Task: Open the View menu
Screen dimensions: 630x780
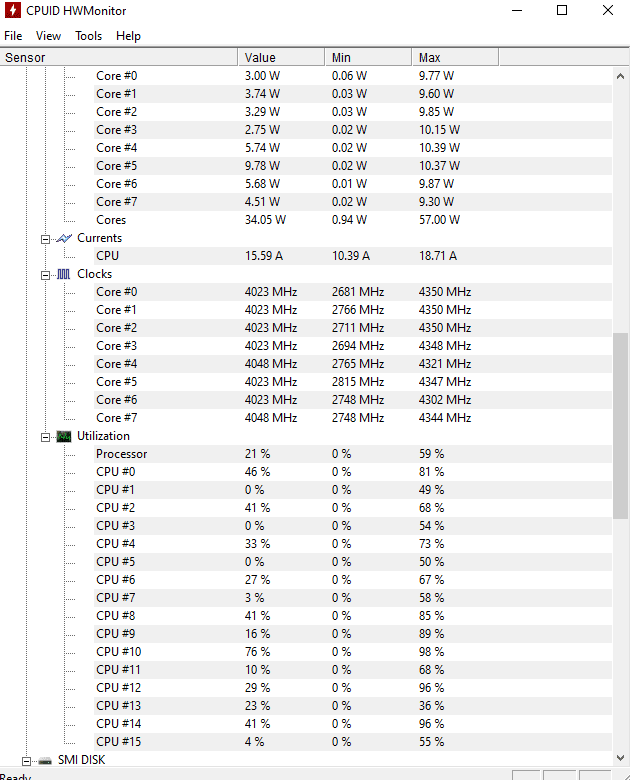Action: tap(48, 36)
